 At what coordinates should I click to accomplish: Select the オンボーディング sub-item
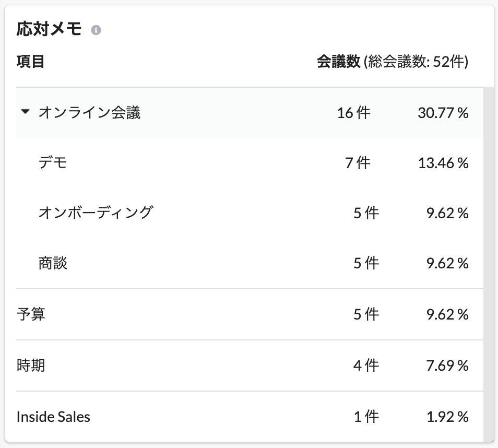(96, 213)
